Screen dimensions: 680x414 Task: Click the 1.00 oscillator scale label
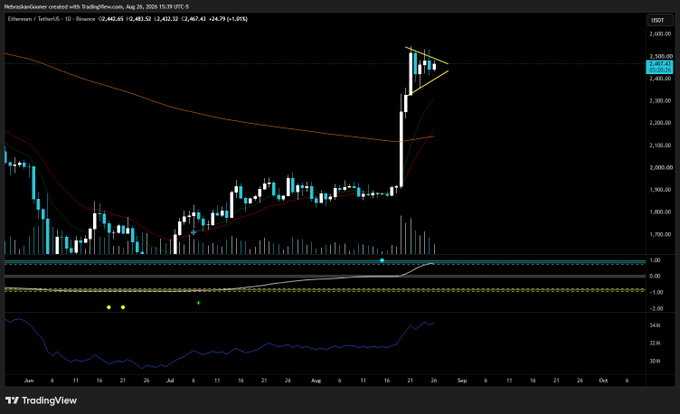(655, 260)
